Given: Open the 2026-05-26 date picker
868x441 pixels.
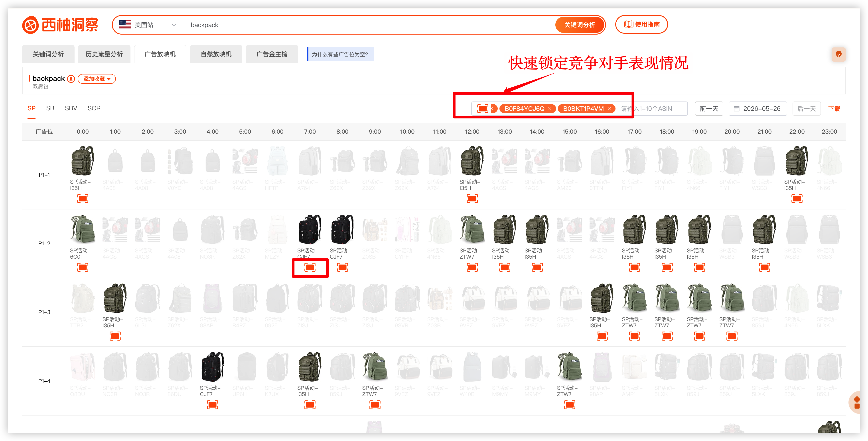Looking at the screenshot, I should coord(758,109).
